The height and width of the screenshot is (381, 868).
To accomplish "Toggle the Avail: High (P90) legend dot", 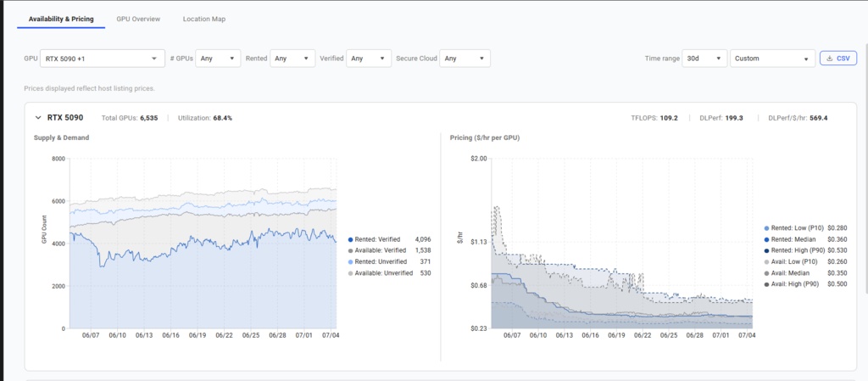I will (x=766, y=284).
